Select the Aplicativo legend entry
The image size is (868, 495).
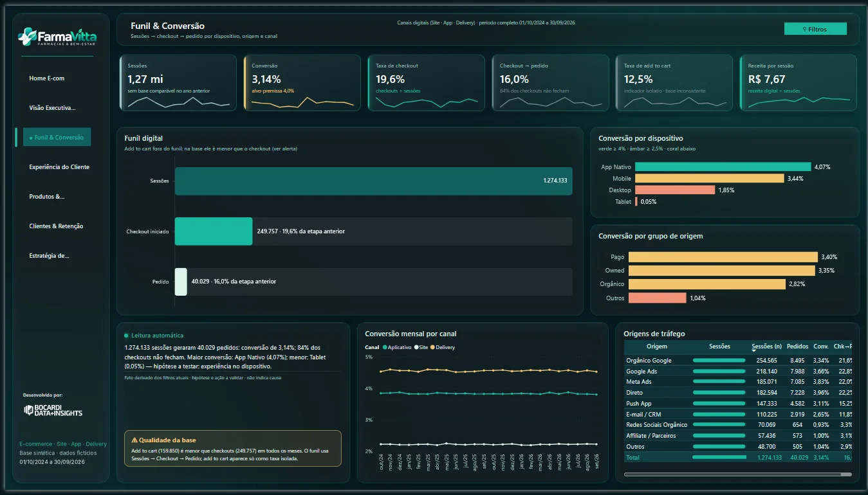(x=397, y=347)
